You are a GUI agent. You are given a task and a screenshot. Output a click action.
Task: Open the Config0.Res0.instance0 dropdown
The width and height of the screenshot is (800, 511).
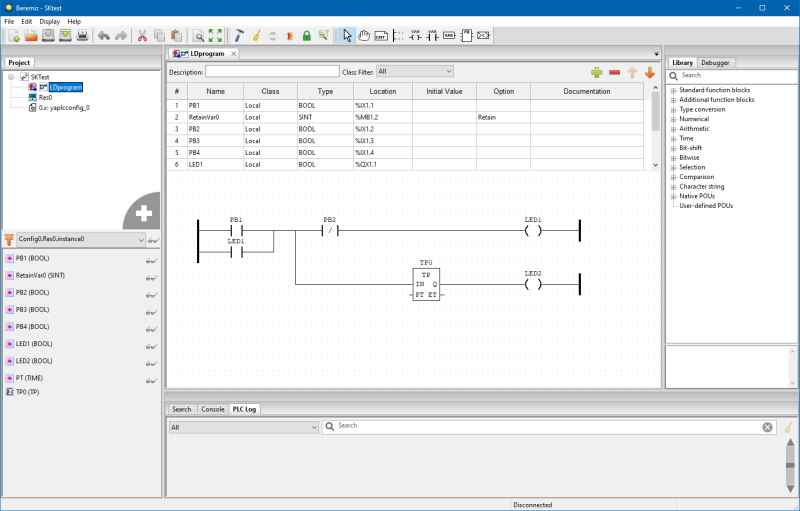[81, 239]
